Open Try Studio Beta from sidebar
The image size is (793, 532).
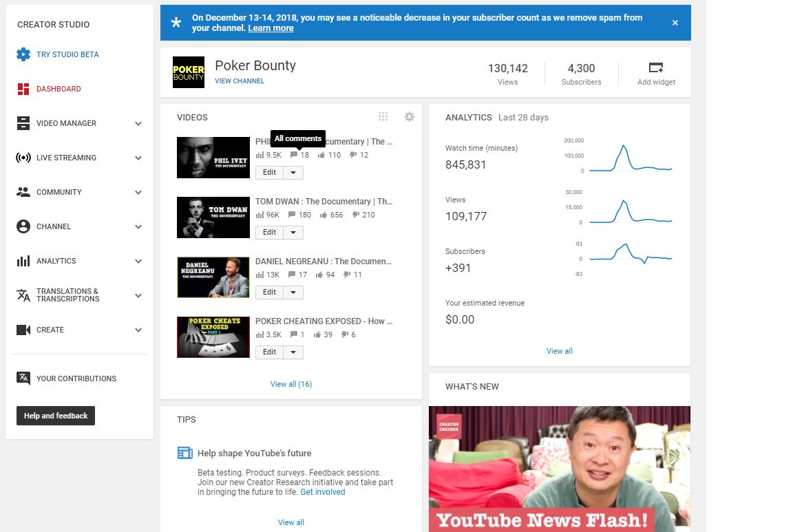(67, 54)
